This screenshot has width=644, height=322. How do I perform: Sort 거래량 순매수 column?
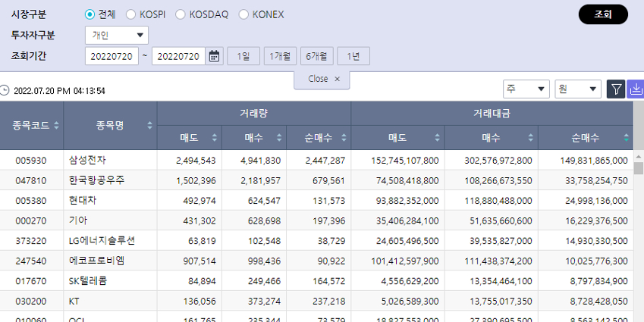pyautogui.click(x=342, y=138)
